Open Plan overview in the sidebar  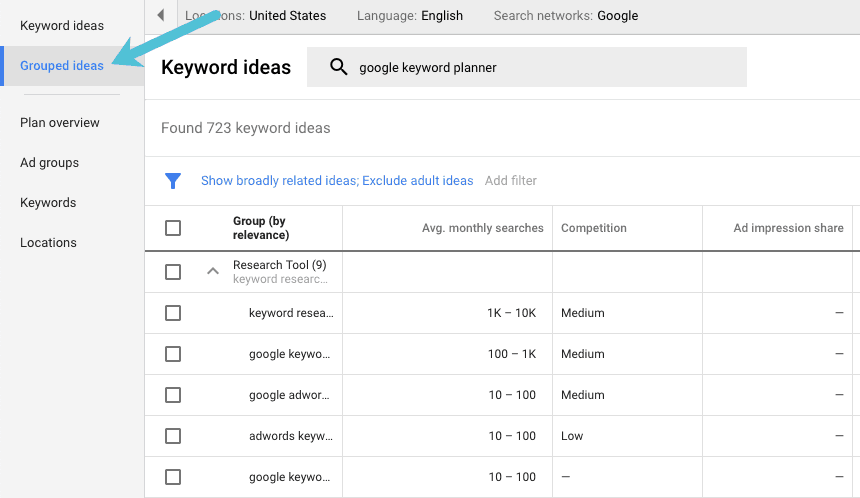(60, 123)
